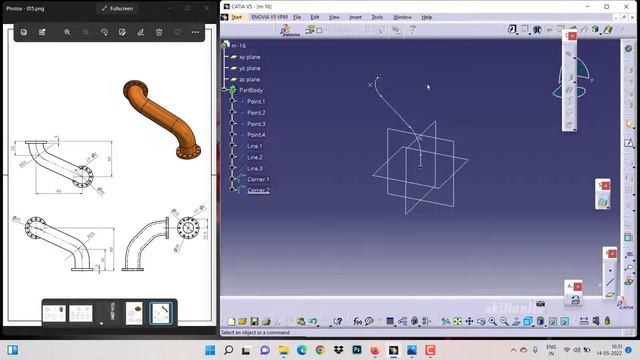The width and height of the screenshot is (640, 360).
Task: Click the favorite heart icon in Photos
Action: [x=178, y=32]
